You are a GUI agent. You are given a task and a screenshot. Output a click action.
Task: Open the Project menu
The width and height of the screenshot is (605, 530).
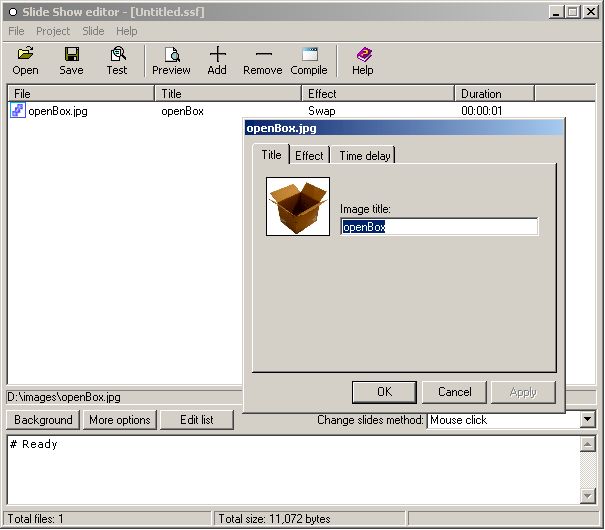53,31
